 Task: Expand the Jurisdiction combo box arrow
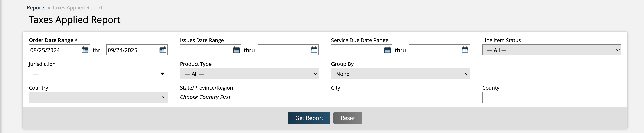[162, 74]
